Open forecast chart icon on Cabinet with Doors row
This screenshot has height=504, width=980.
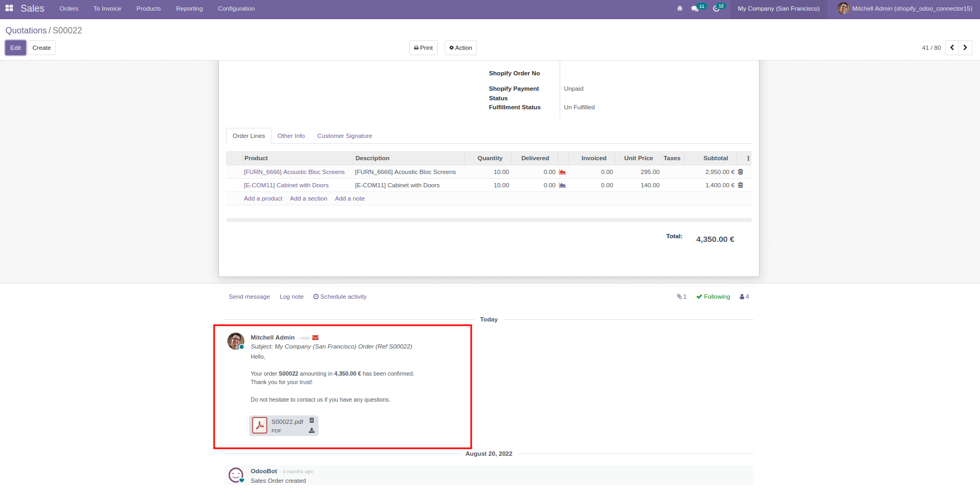tap(562, 185)
